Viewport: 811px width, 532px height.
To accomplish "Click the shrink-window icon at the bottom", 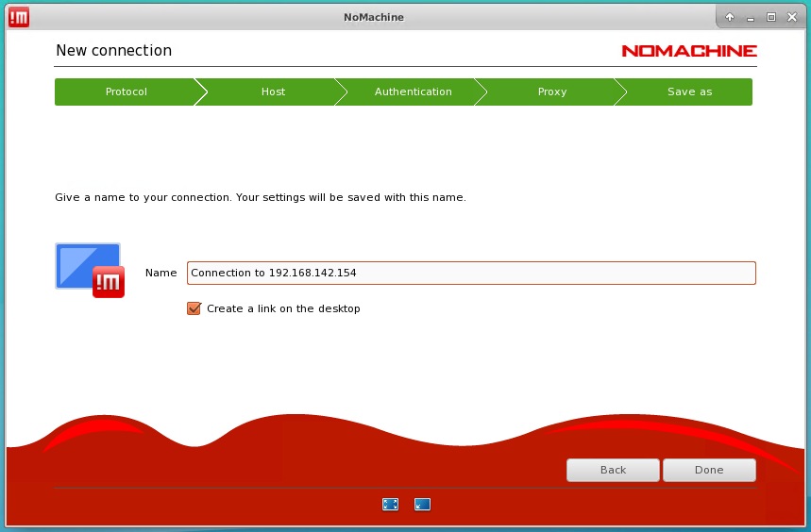I will (423, 504).
